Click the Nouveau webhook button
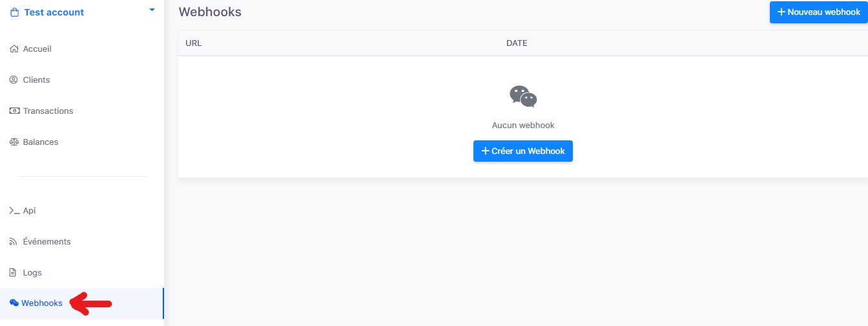This screenshot has height=326, width=868. pyautogui.click(x=819, y=12)
